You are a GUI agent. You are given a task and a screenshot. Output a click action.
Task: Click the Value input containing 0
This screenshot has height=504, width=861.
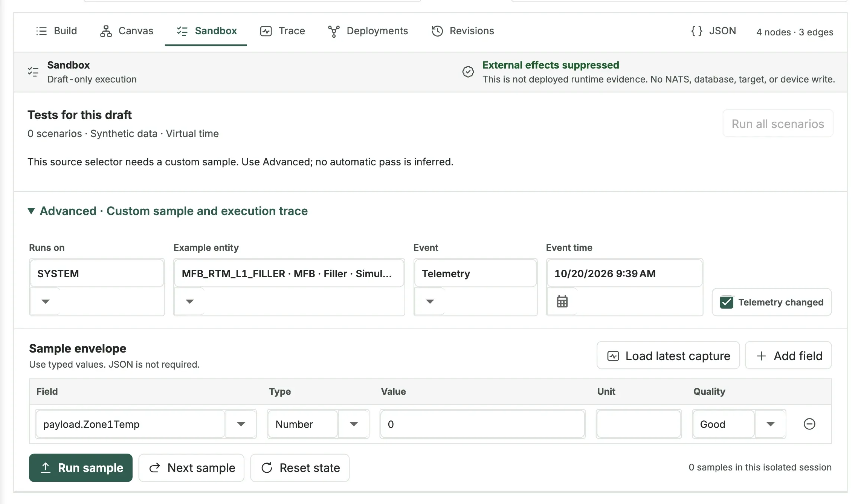click(482, 424)
